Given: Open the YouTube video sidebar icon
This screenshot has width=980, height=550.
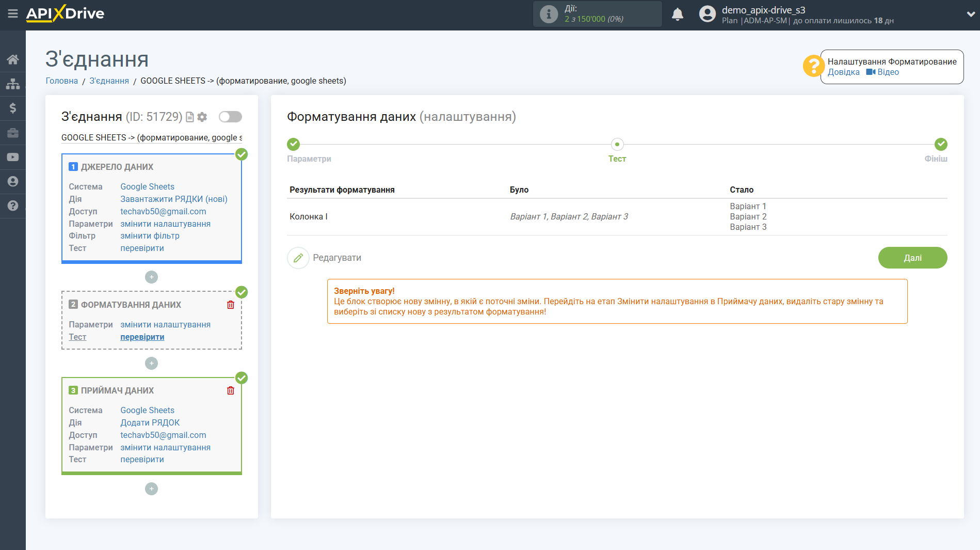Looking at the screenshot, I should tap(13, 157).
